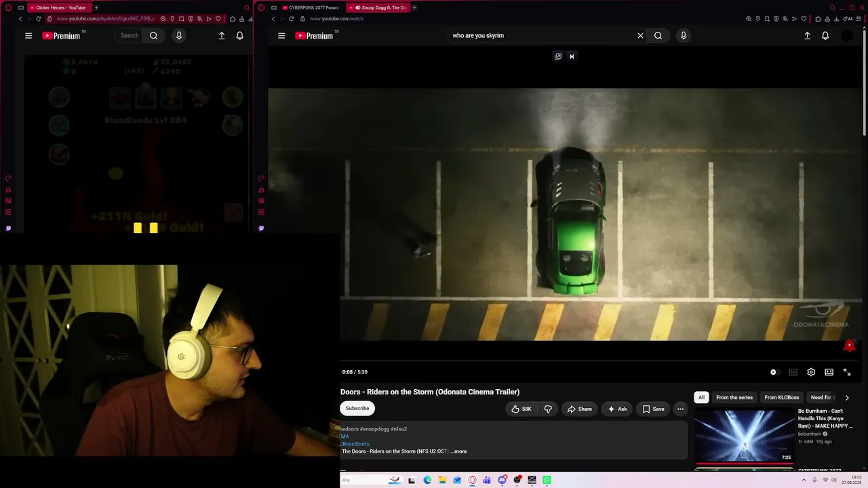Screen dimensions: 868x488
Task: Open Bo Burnham video thumbnail
Action: click(744, 436)
